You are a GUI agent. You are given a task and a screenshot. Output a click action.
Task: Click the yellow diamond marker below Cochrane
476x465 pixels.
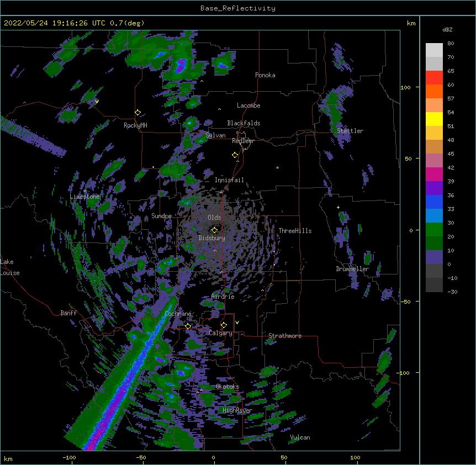click(x=188, y=326)
